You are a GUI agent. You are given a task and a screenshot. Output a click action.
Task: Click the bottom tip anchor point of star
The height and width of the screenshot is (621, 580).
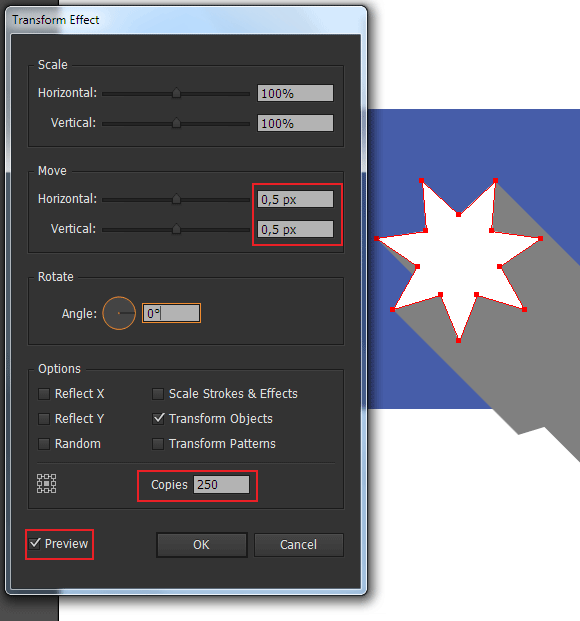[x=458, y=341]
